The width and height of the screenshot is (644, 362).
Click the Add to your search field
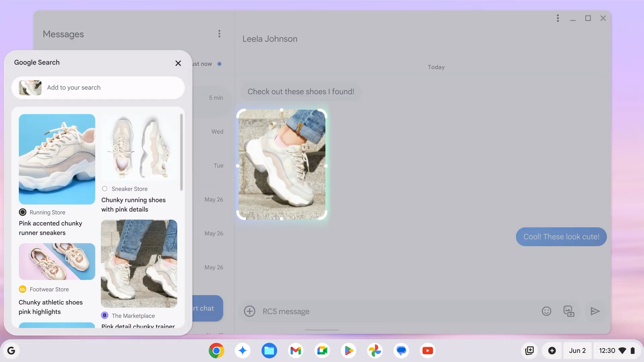click(x=98, y=87)
